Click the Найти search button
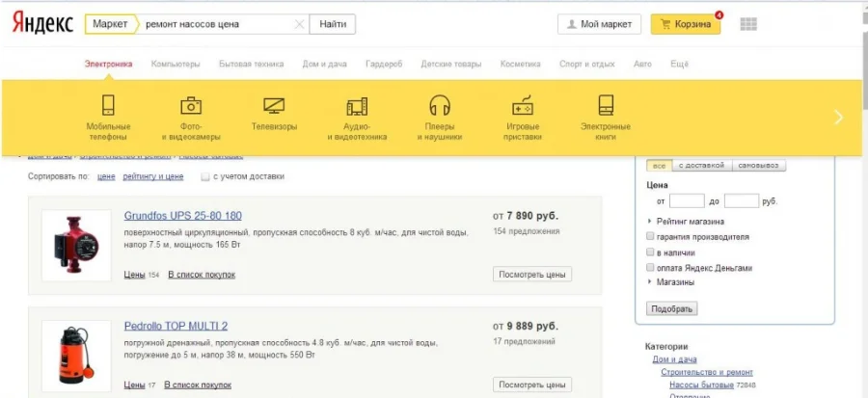Screen dimensions: 868x398 [332, 24]
